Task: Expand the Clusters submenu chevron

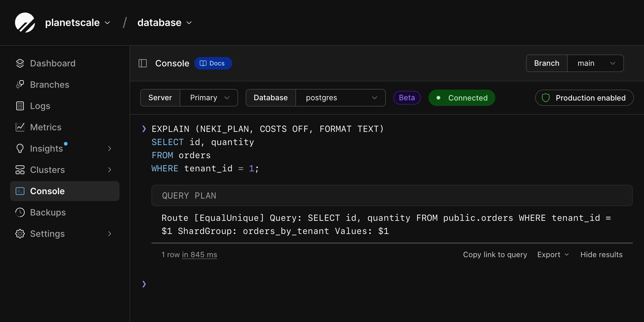Action: coord(110,170)
